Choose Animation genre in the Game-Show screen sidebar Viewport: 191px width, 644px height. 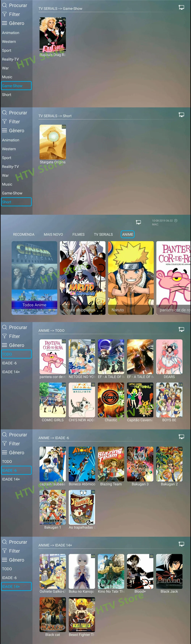pyautogui.click(x=11, y=33)
